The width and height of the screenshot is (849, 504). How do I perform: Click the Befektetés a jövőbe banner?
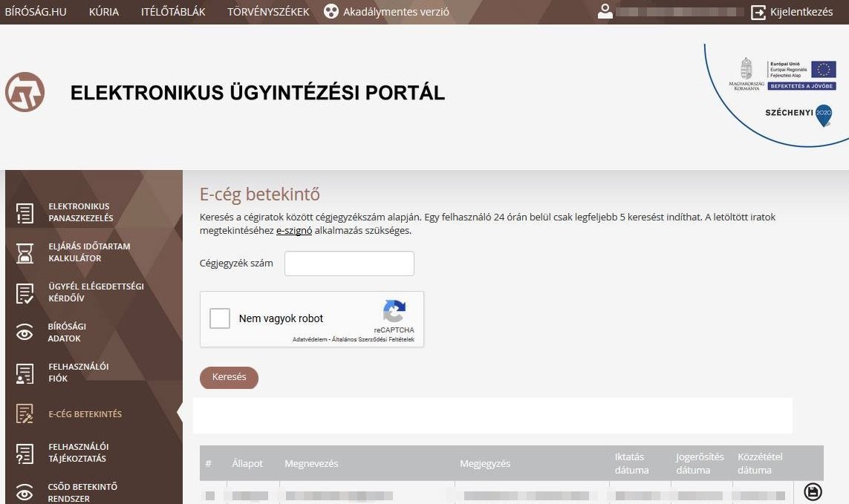[x=802, y=86]
